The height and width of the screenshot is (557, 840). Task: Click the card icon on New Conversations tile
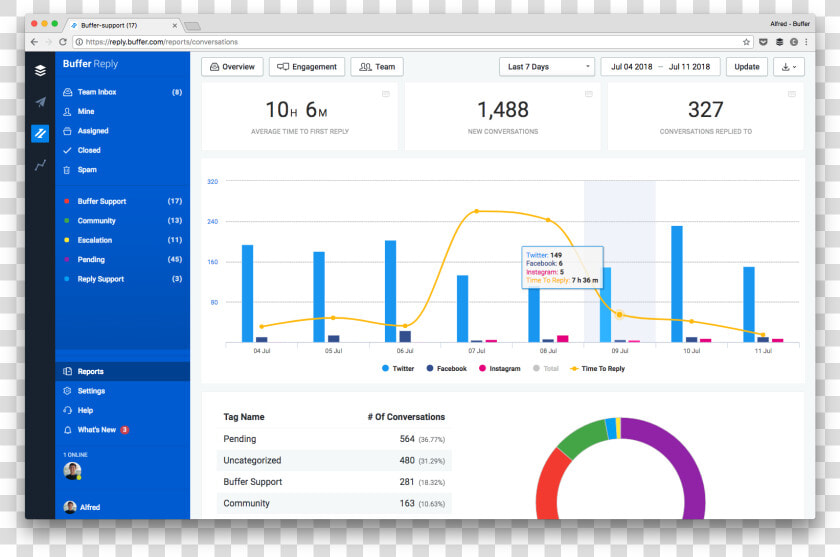[589, 94]
